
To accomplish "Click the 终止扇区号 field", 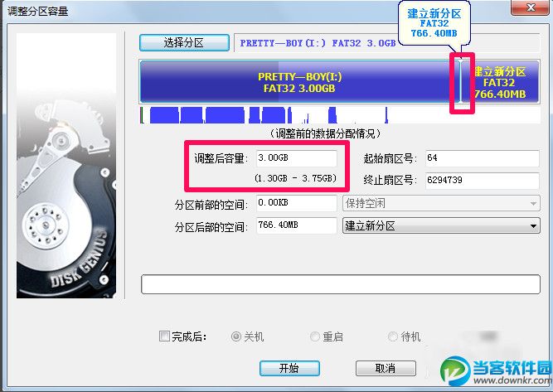I will click(x=482, y=180).
